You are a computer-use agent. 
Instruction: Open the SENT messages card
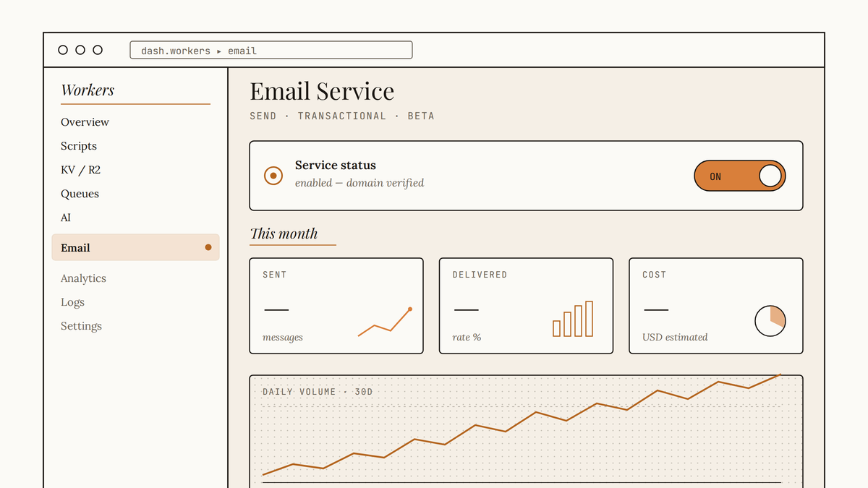pyautogui.click(x=336, y=306)
